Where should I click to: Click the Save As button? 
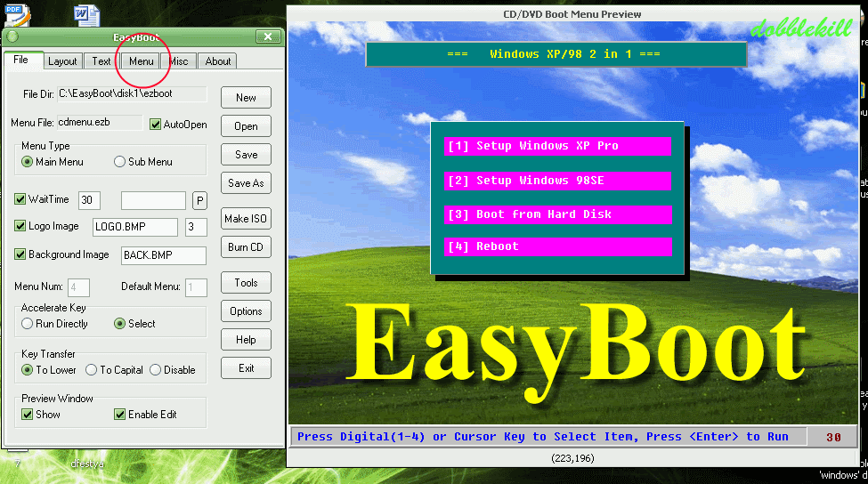pyautogui.click(x=246, y=183)
